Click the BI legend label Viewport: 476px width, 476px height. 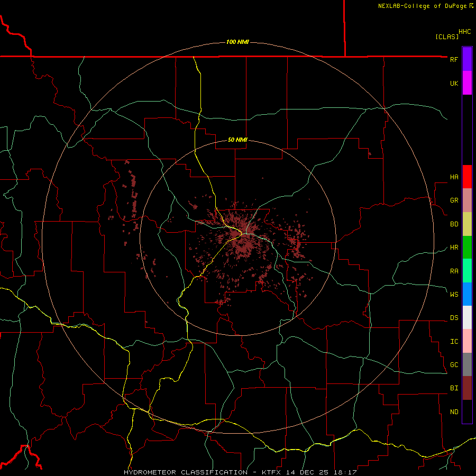pos(454,388)
